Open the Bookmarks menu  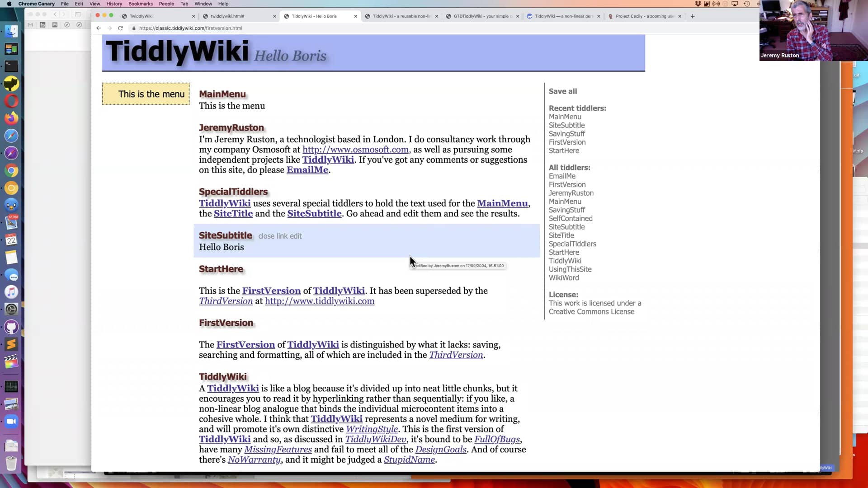tap(141, 4)
